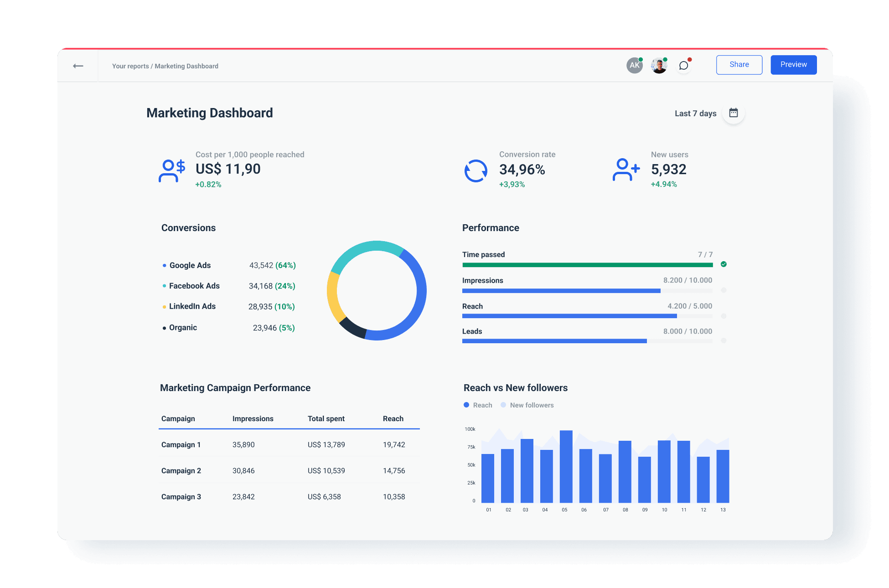889x588 pixels.
Task: Click the AK collaborator avatar
Action: [x=634, y=65]
